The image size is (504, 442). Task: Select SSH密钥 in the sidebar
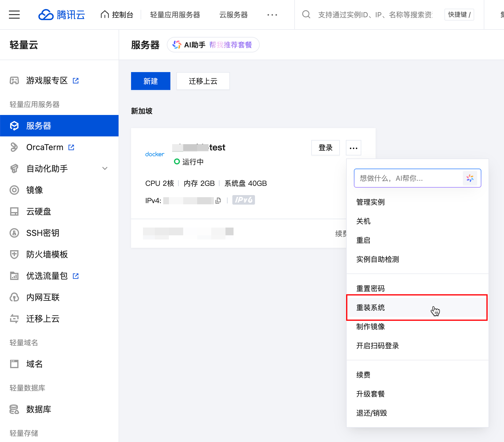pyautogui.click(x=42, y=233)
